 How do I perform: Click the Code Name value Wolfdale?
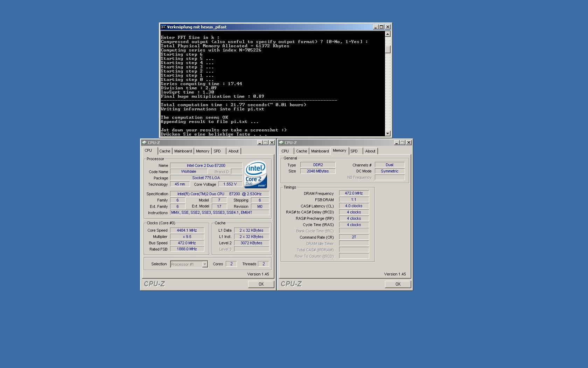pos(189,172)
